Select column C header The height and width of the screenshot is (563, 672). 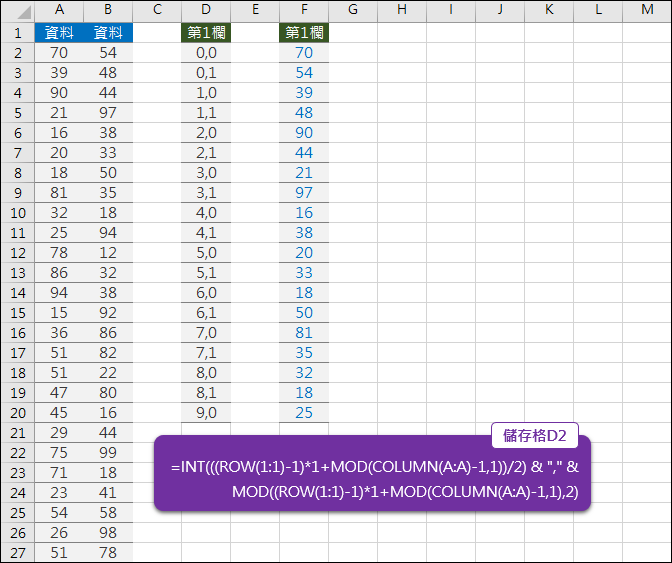tap(157, 10)
